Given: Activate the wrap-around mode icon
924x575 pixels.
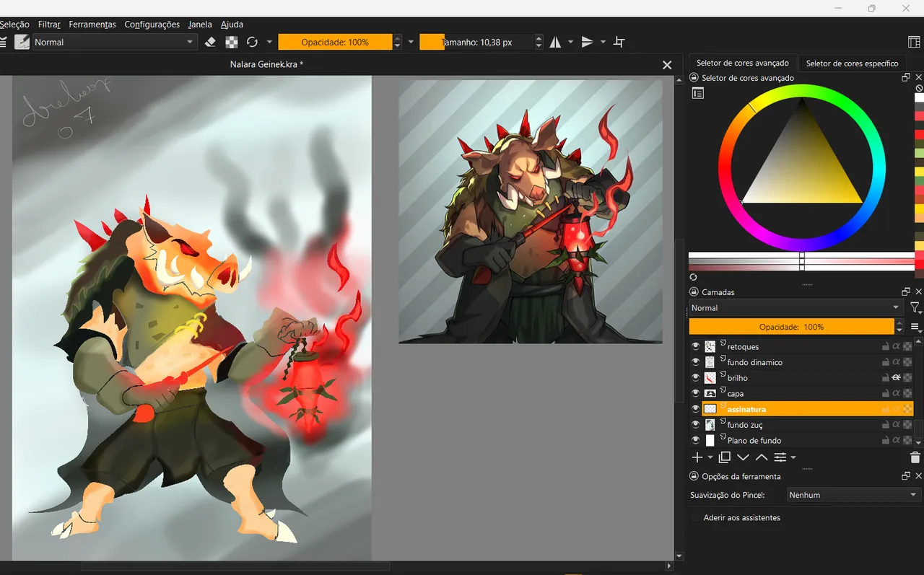Looking at the screenshot, I should [619, 43].
